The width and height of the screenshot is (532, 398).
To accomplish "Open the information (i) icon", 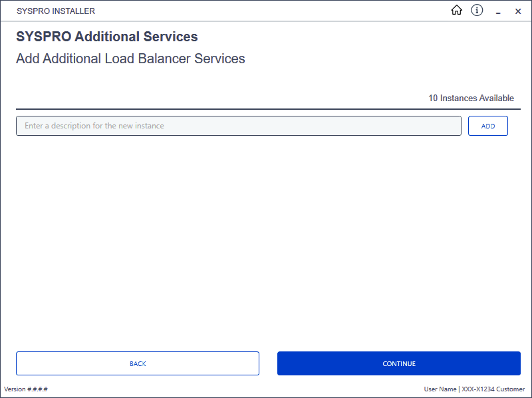I will click(477, 10).
